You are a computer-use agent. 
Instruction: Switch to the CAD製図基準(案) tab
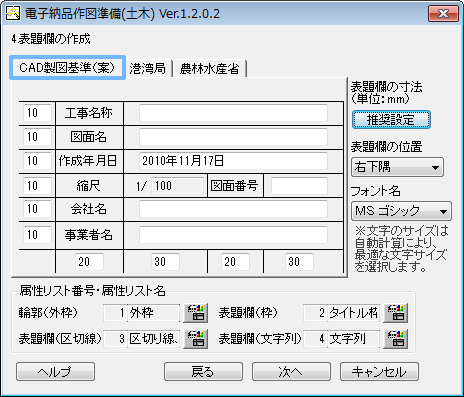(67, 68)
